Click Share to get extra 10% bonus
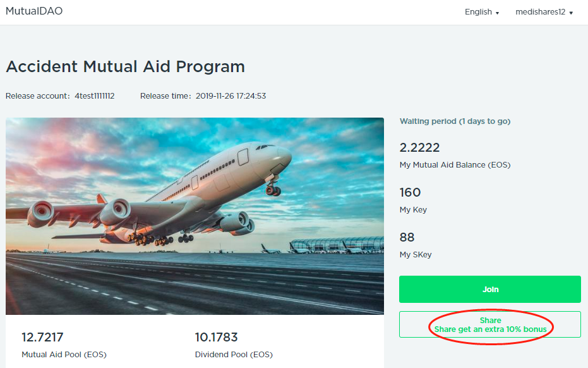 [490, 324]
